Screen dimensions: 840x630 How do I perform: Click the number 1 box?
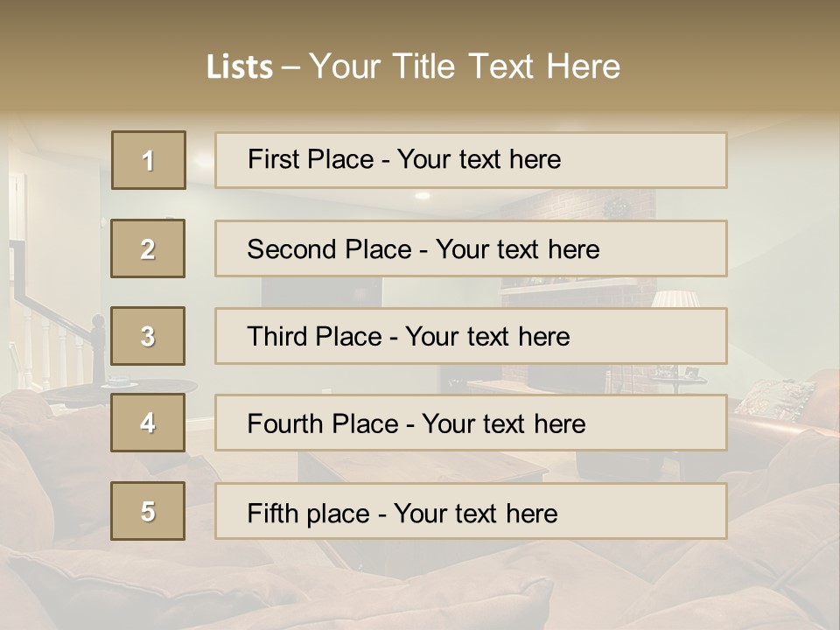(x=149, y=160)
